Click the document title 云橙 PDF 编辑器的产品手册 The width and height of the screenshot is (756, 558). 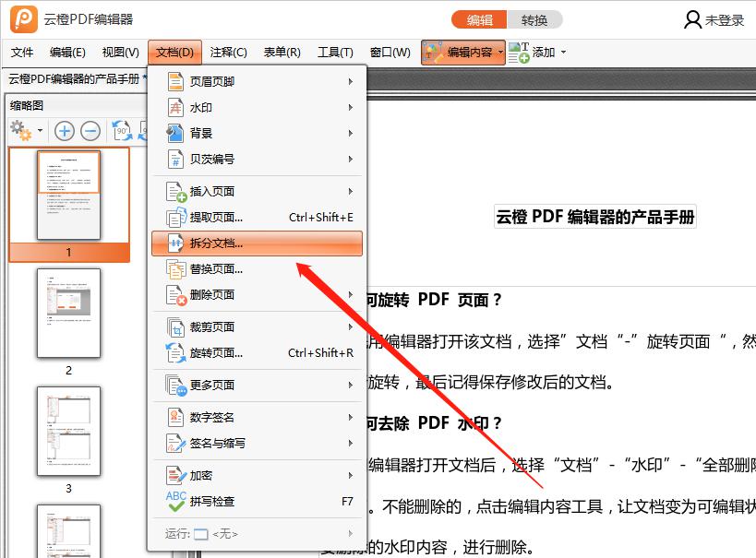click(x=595, y=217)
